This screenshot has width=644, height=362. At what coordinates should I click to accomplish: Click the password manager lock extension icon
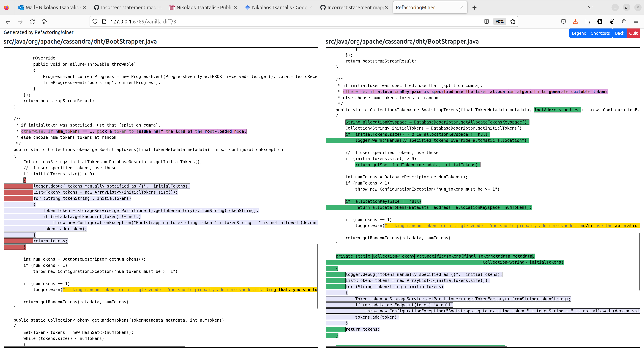click(x=600, y=21)
